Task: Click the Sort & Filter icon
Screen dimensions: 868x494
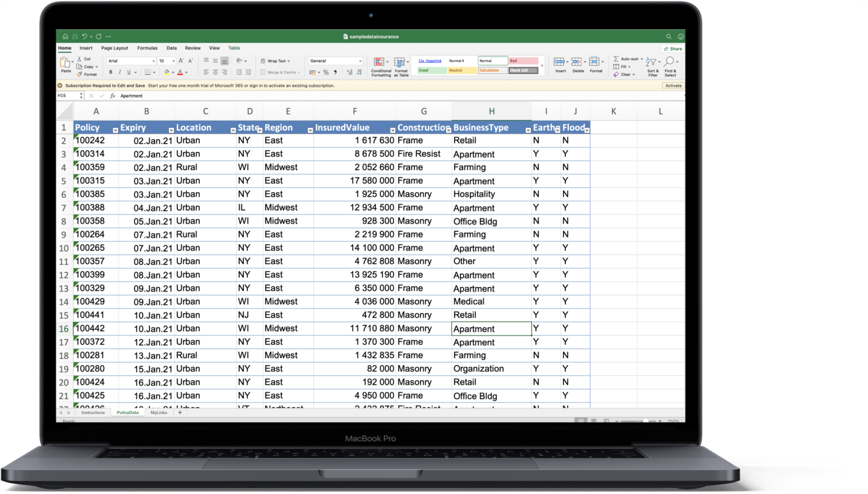Action: 651,62
